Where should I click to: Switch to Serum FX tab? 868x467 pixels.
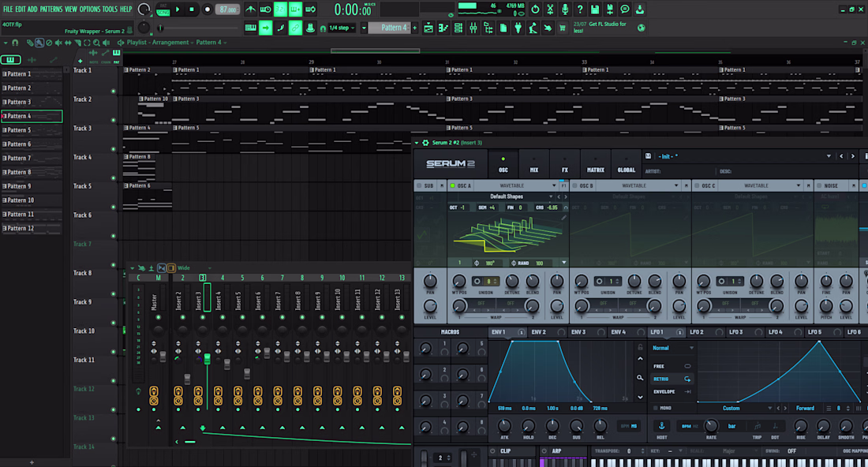(565, 164)
